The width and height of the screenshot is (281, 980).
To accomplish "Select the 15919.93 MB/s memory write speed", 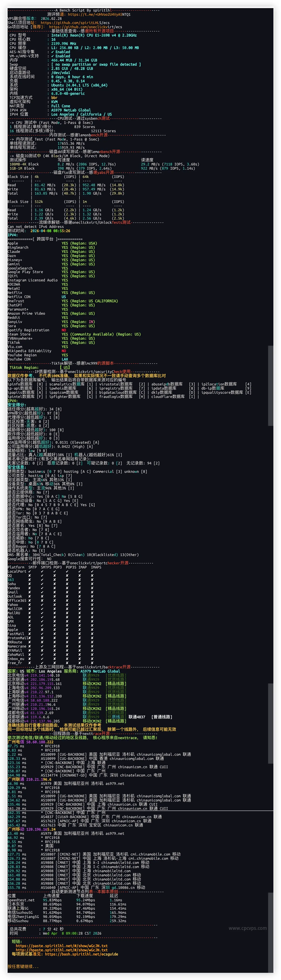I will [71, 148].
